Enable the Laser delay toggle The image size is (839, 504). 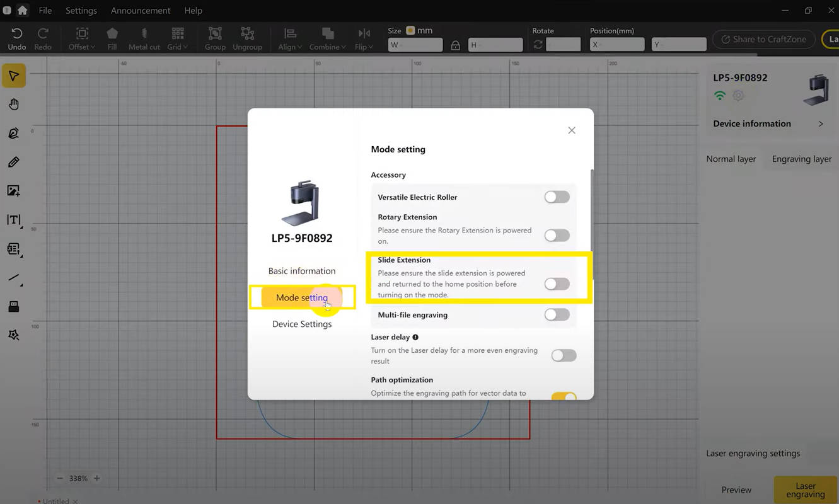pos(564,355)
